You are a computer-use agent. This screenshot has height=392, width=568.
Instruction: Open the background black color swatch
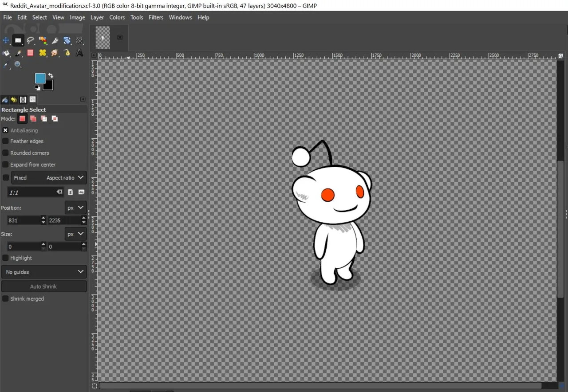(49, 86)
